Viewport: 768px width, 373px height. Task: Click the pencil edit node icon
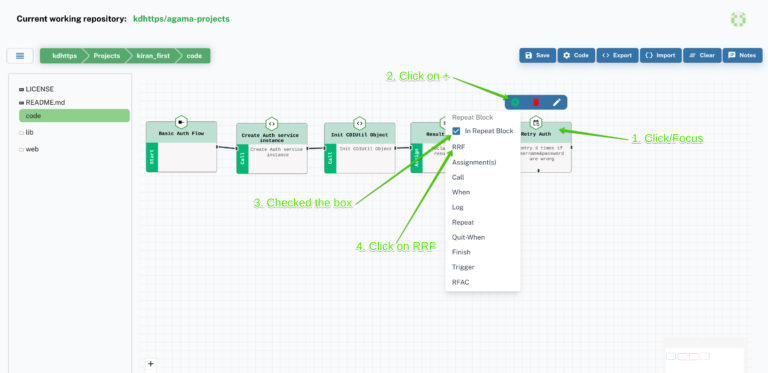pyautogui.click(x=556, y=102)
